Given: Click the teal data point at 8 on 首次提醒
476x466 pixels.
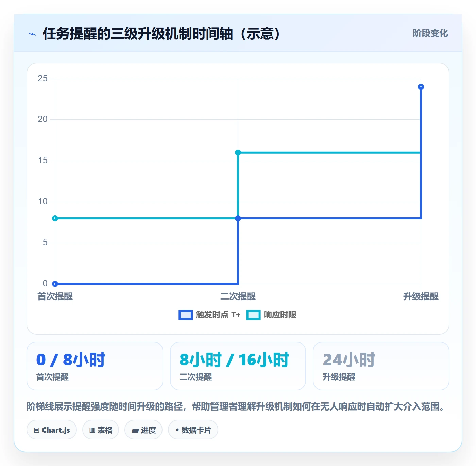Looking at the screenshot, I should point(55,218).
